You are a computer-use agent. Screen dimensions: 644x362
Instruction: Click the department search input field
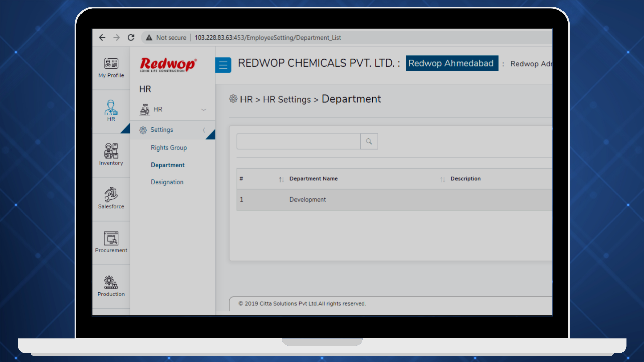(x=299, y=141)
